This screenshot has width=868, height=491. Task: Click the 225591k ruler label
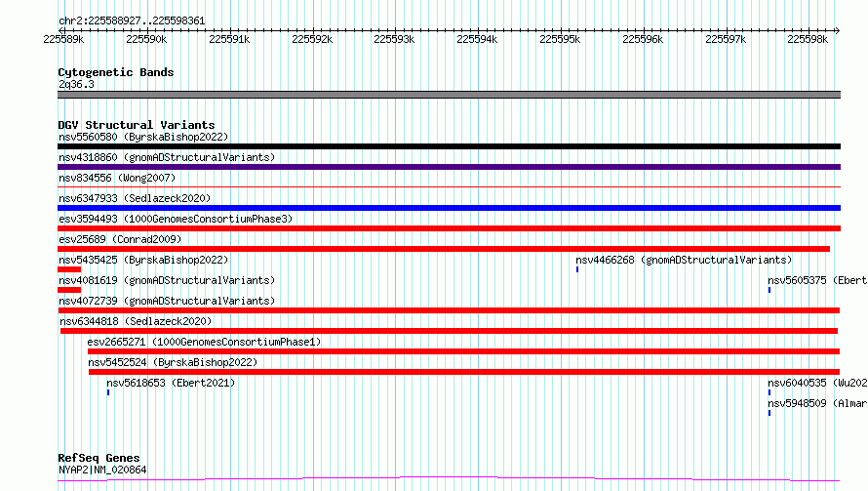(x=229, y=39)
